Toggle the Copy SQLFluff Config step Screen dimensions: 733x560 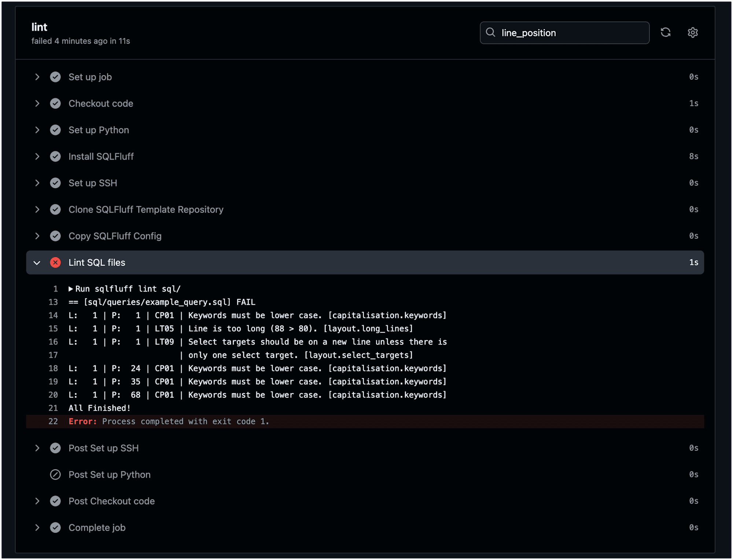[38, 236]
